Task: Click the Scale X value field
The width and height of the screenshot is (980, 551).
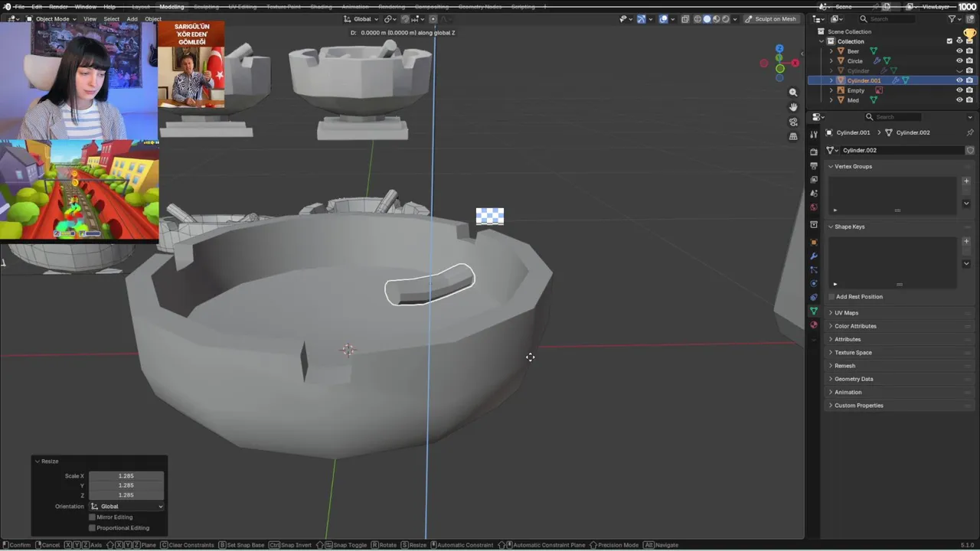Action: (x=126, y=476)
